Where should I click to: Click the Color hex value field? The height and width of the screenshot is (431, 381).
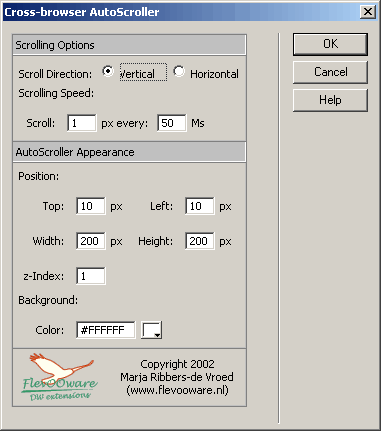[x=106, y=330]
